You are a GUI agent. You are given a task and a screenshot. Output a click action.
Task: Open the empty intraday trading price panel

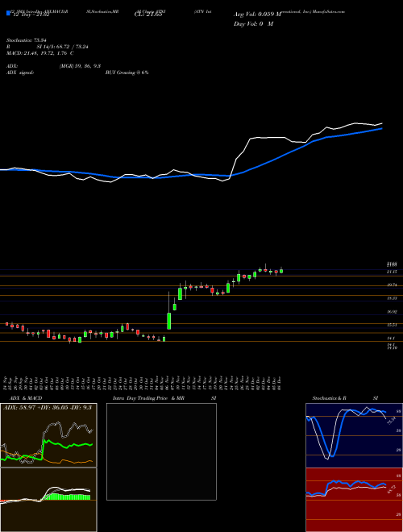161,451
